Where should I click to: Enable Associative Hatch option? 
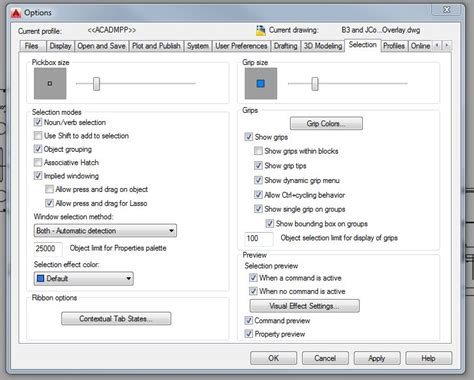pos(38,162)
